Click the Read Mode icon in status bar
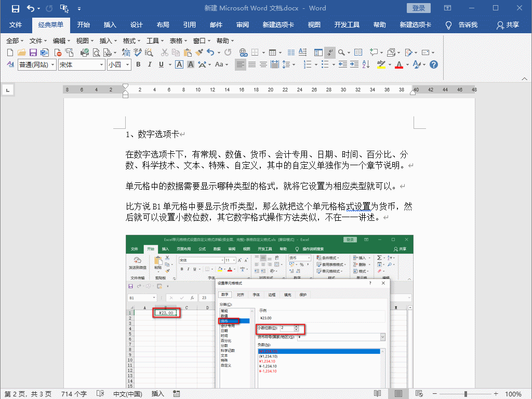The height and width of the screenshot is (399, 532). 377,394
